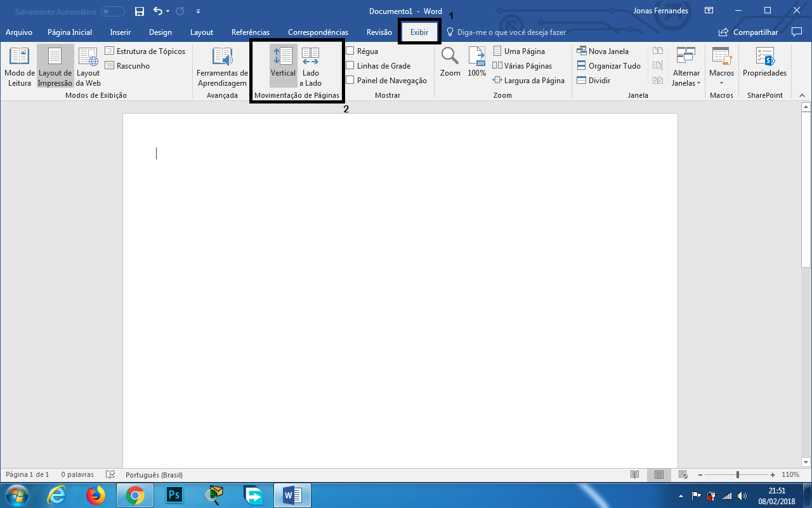Image resolution: width=812 pixels, height=508 pixels.
Task: Select Layout da Web view
Action: pos(88,67)
